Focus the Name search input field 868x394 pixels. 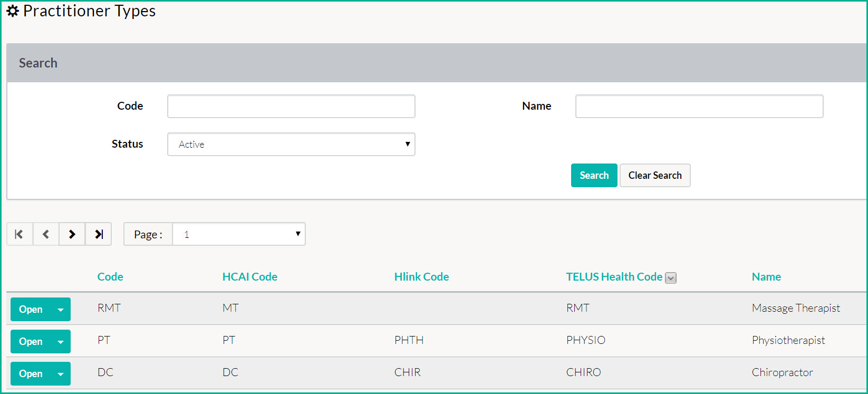coord(699,106)
